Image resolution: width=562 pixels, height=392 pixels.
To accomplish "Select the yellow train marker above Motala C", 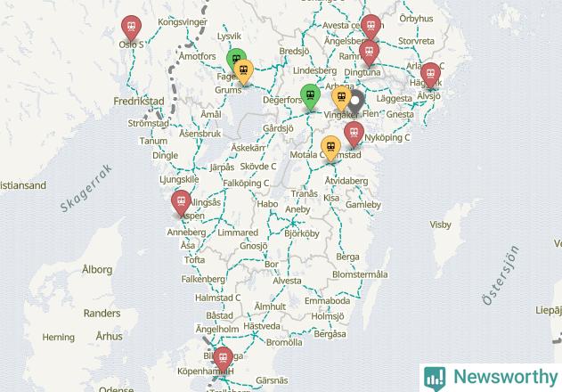I will pos(330,147).
